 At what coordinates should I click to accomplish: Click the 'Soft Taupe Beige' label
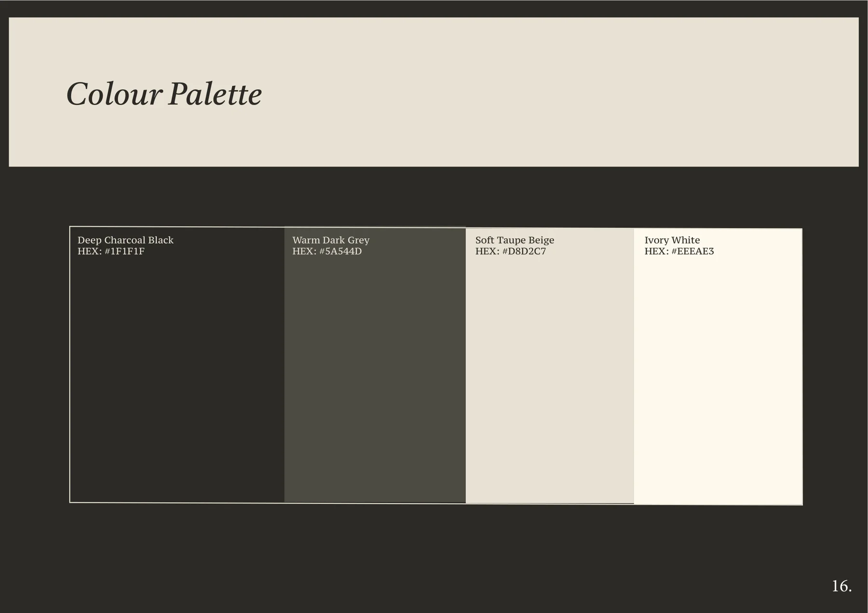tap(515, 240)
